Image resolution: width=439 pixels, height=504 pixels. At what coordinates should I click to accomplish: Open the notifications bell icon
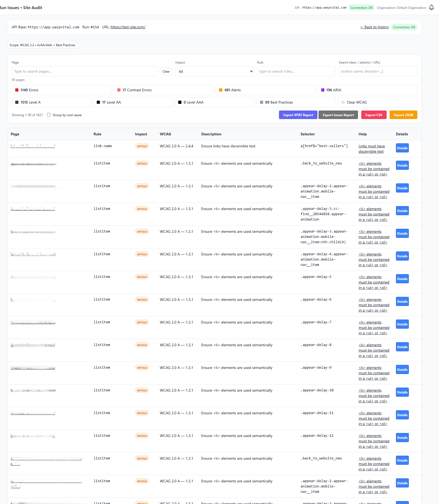(431, 7)
